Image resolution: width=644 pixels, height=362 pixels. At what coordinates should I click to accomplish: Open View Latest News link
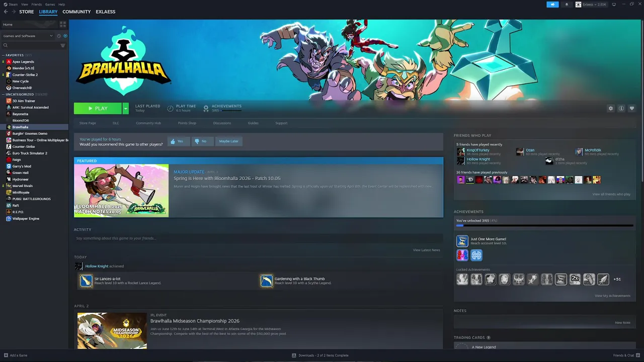click(x=427, y=250)
